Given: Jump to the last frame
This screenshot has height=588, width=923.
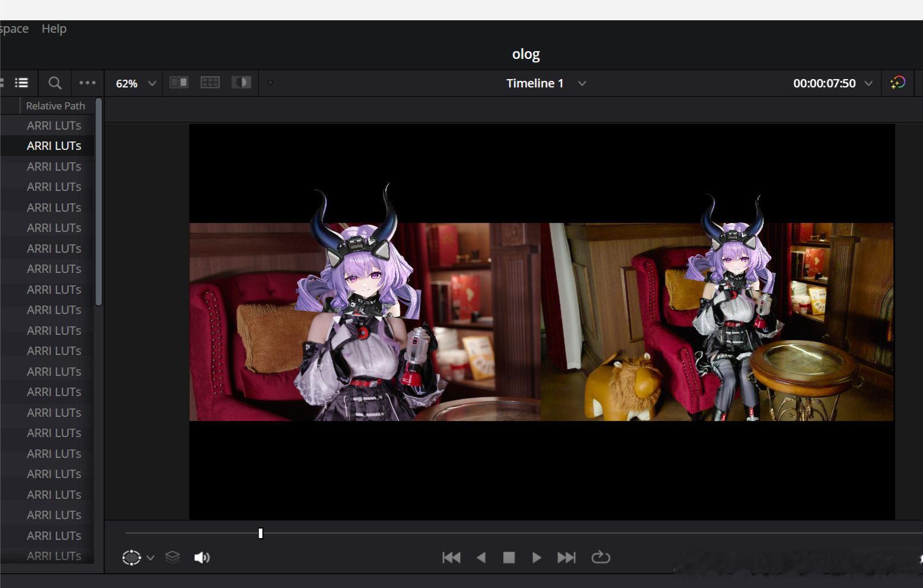Looking at the screenshot, I should (566, 557).
